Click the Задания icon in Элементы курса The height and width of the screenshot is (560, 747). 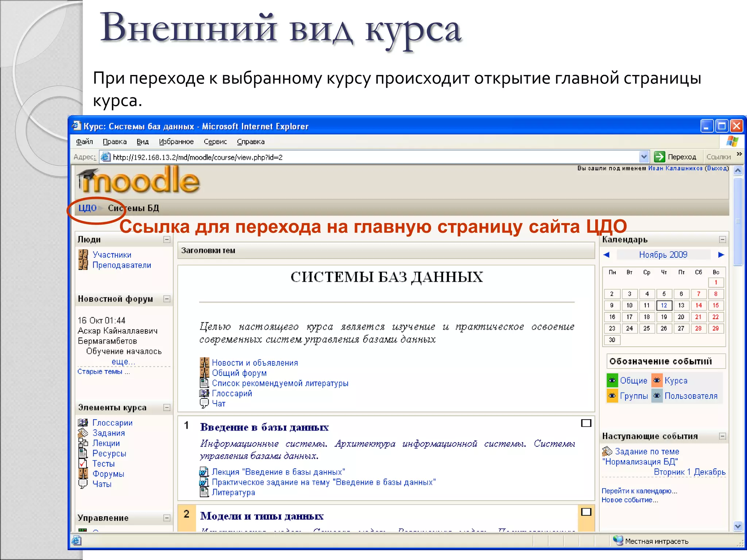click(x=83, y=433)
